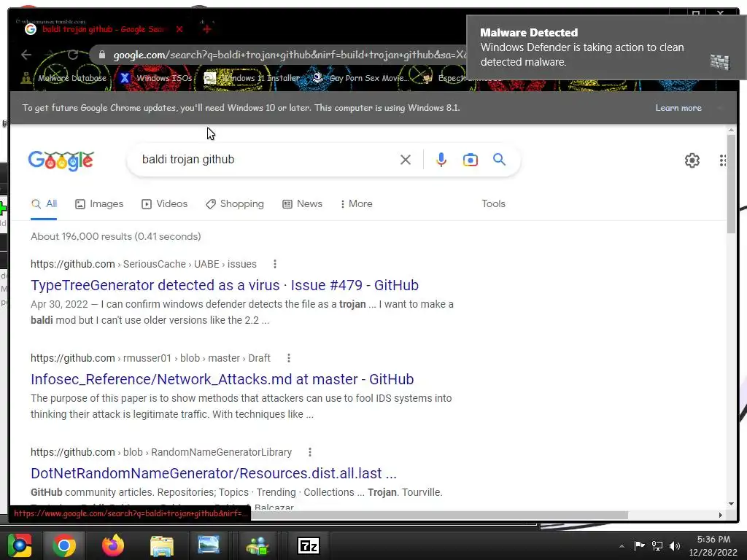This screenshot has width=747, height=560.
Task: Click the horizontal scrollbar at window bottom
Action: click(x=438, y=516)
